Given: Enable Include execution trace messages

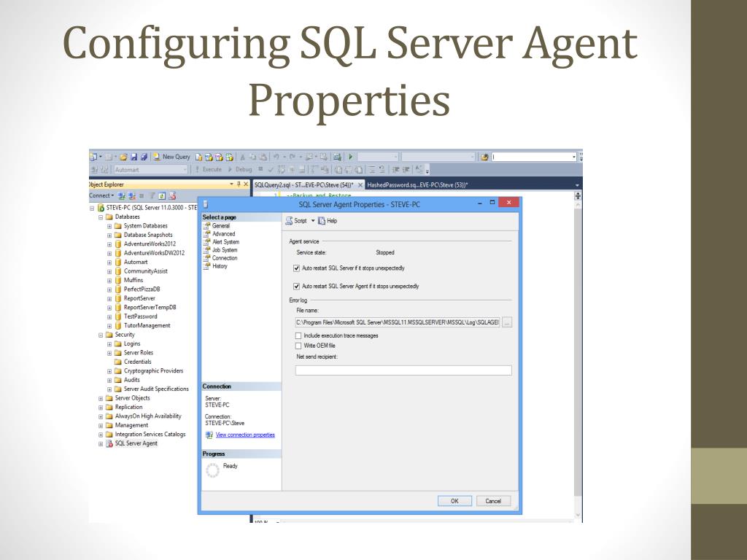Looking at the screenshot, I should (x=298, y=335).
